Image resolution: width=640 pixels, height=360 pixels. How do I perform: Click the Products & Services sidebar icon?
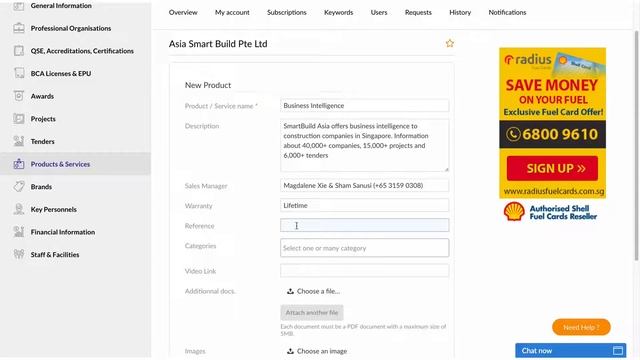19,164
